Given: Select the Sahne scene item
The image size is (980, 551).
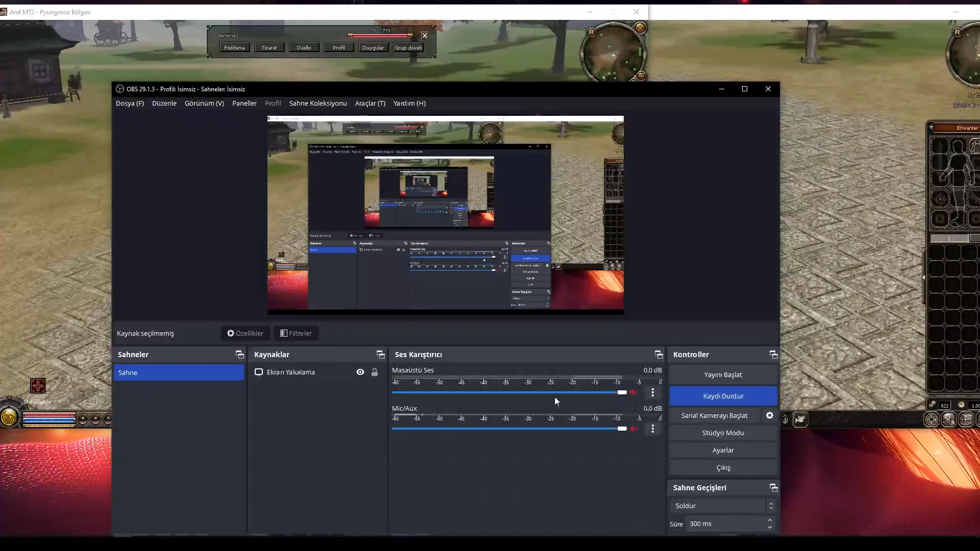Looking at the screenshot, I should point(179,372).
